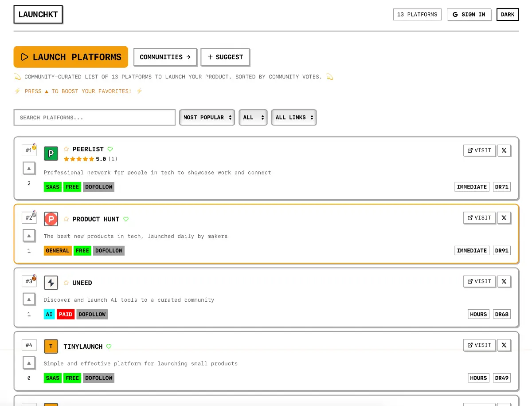Click the X share icon for Product Hunt
Screen dimensions: 532x406
point(504,218)
